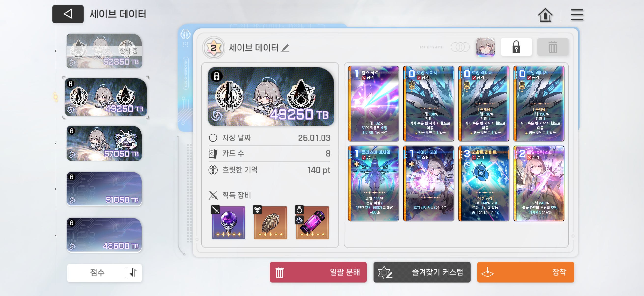The width and height of the screenshot is (644, 296).
Task: Select the purple orb weapon equipment
Action: (228, 223)
